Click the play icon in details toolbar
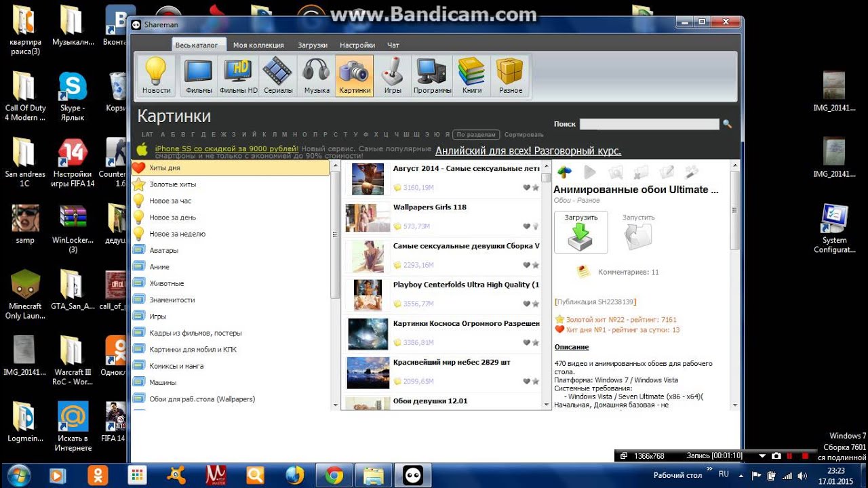This screenshot has width=868, height=488. click(589, 172)
